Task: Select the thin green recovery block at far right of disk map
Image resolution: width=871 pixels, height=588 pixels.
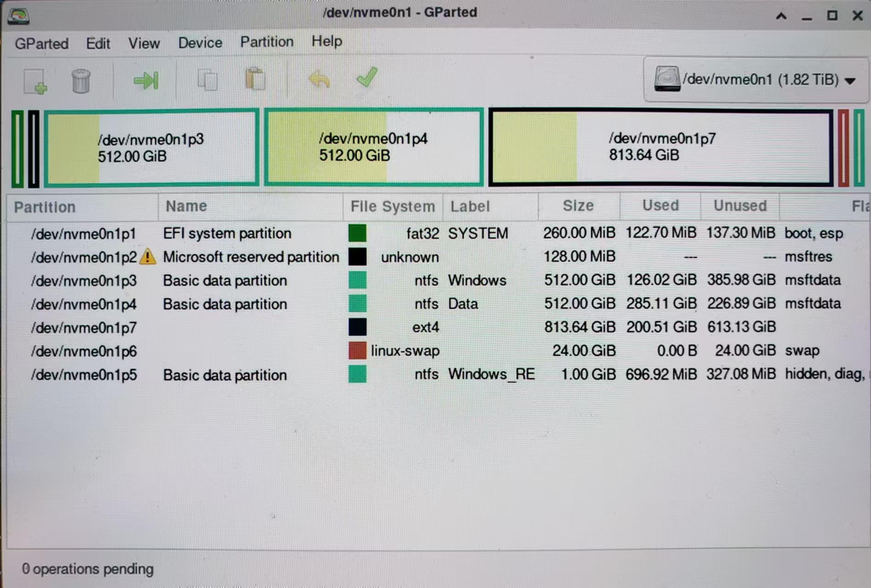Action: 859,148
